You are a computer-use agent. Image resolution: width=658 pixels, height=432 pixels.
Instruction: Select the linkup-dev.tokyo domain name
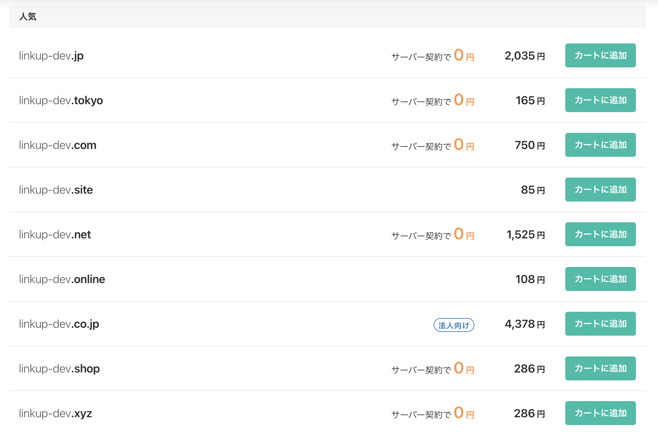click(61, 100)
